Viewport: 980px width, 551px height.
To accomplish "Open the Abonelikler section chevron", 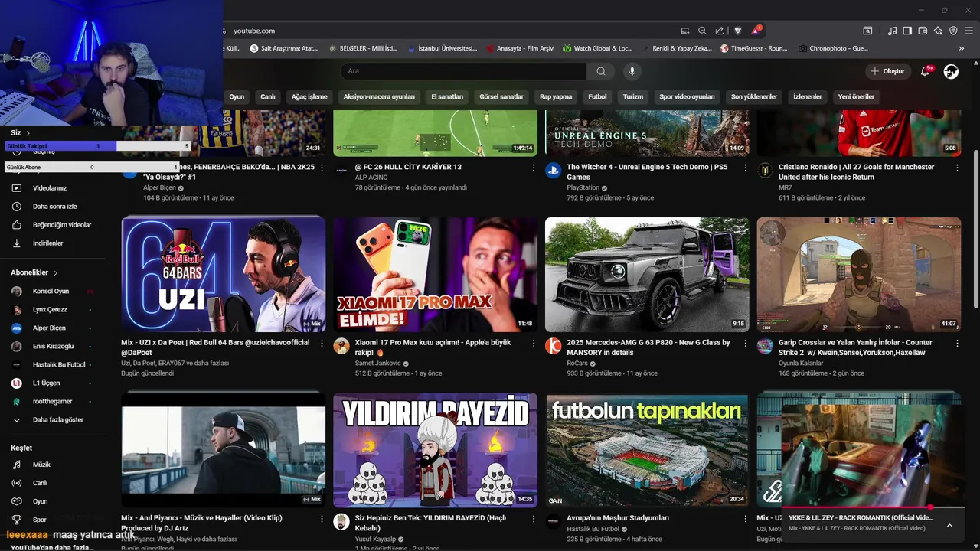I will [x=55, y=272].
